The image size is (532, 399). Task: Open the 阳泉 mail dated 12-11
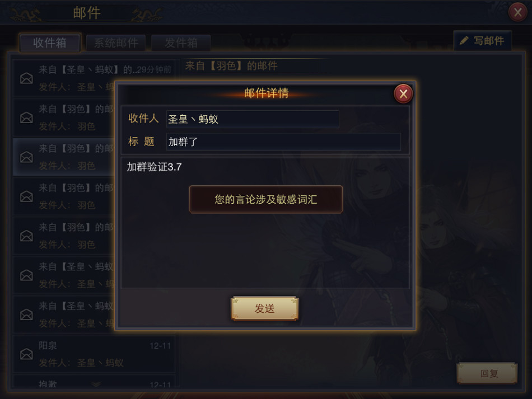pyautogui.click(x=94, y=354)
